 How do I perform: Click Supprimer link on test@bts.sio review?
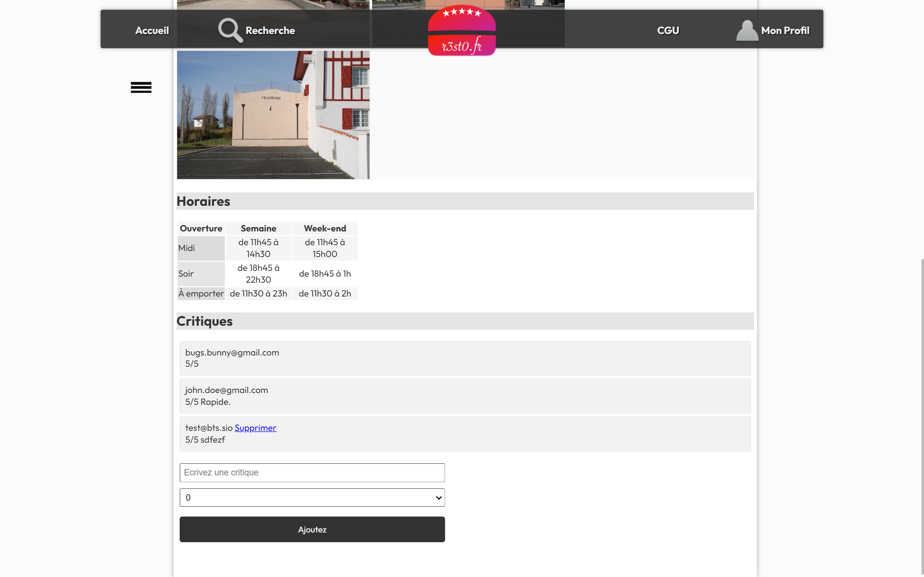(255, 428)
